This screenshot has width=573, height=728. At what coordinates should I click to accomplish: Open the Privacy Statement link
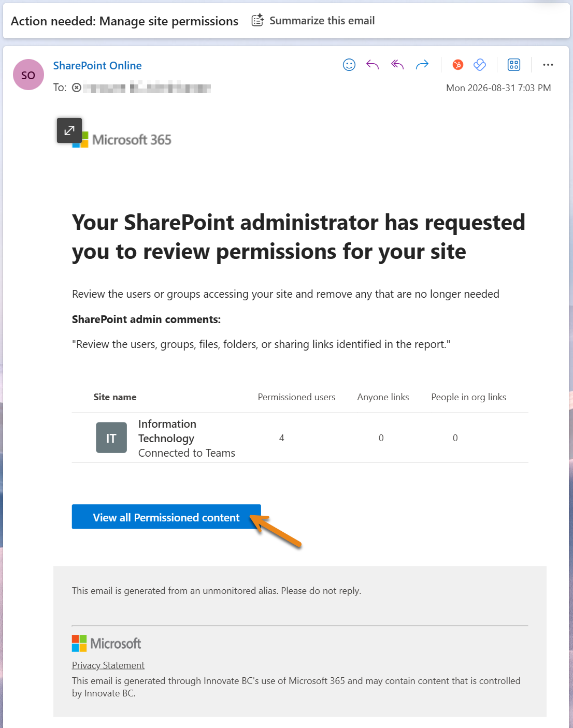pos(108,665)
